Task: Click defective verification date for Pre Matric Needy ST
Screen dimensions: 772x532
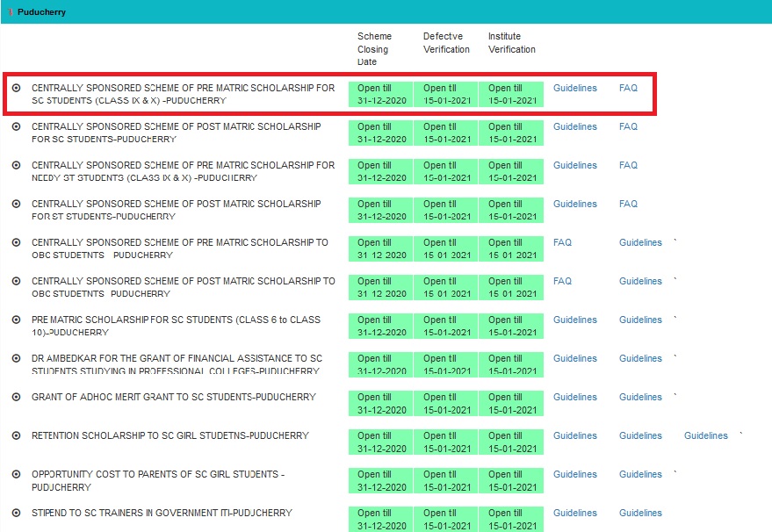Action: pyautogui.click(x=445, y=171)
